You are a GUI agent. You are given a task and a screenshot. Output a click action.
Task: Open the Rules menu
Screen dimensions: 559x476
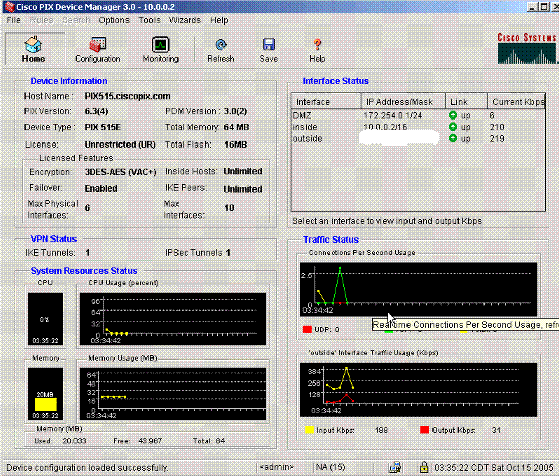point(41,20)
